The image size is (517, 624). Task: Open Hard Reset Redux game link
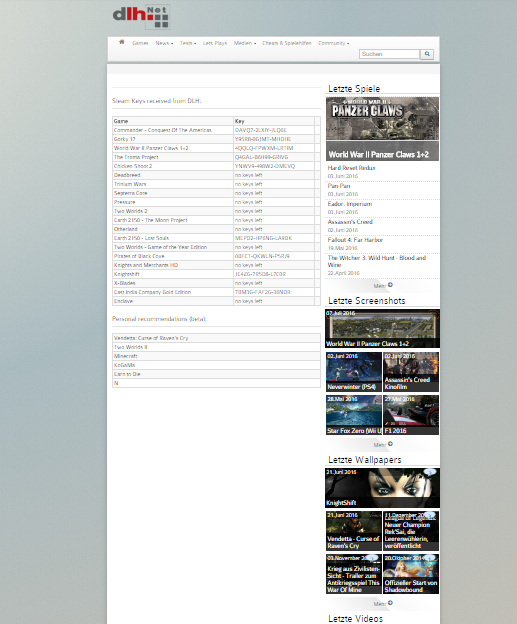click(351, 168)
